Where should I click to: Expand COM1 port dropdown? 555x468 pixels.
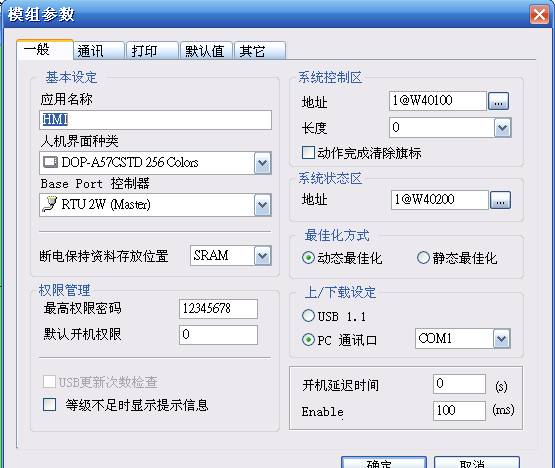tap(502, 339)
